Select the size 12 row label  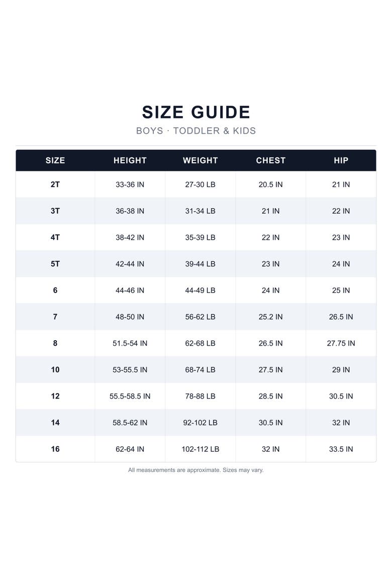[55, 397]
